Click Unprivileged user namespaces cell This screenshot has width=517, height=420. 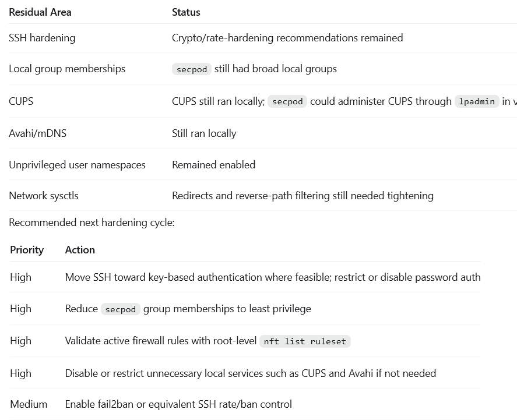click(x=77, y=165)
